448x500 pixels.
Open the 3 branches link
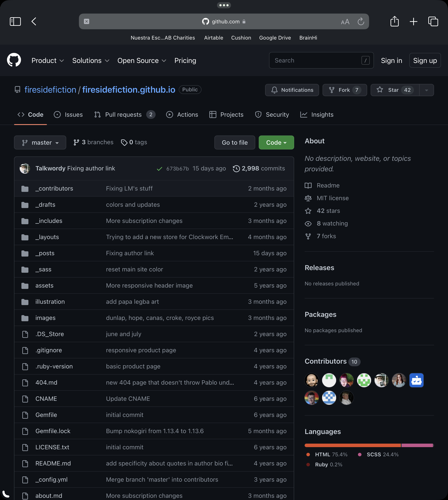(93, 142)
